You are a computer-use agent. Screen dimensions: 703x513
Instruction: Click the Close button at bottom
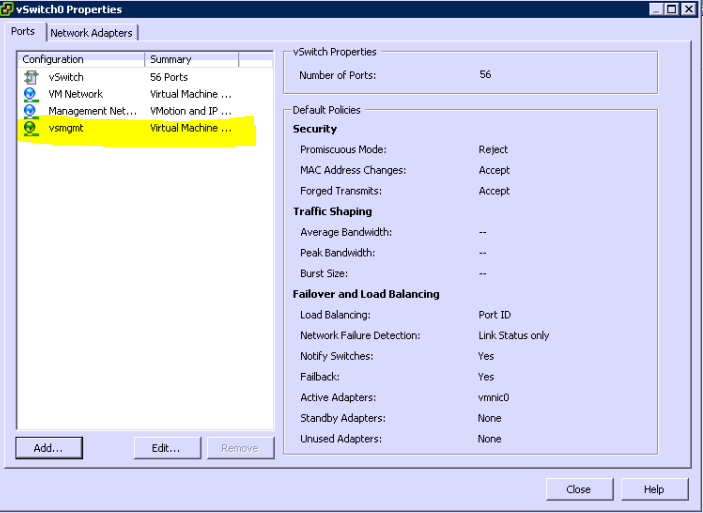[x=578, y=489]
